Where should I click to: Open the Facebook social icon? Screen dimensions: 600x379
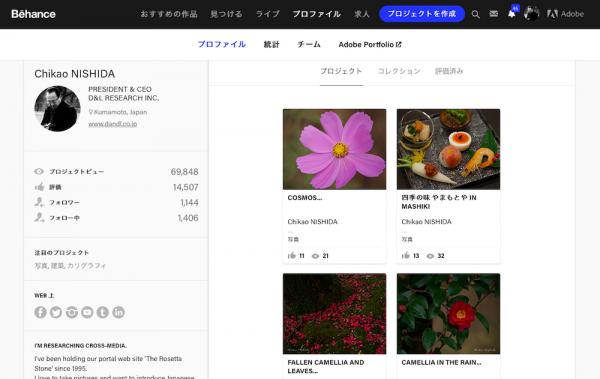41,312
